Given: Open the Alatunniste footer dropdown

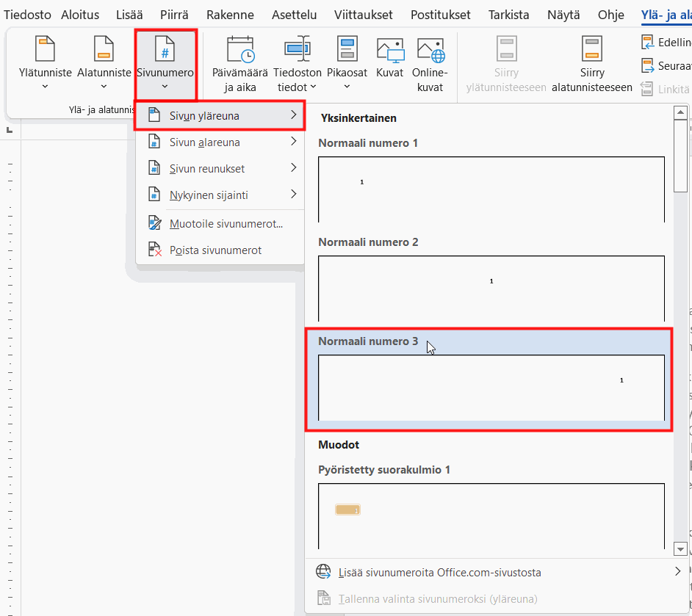Looking at the screenshot, I should coord(104,62).
